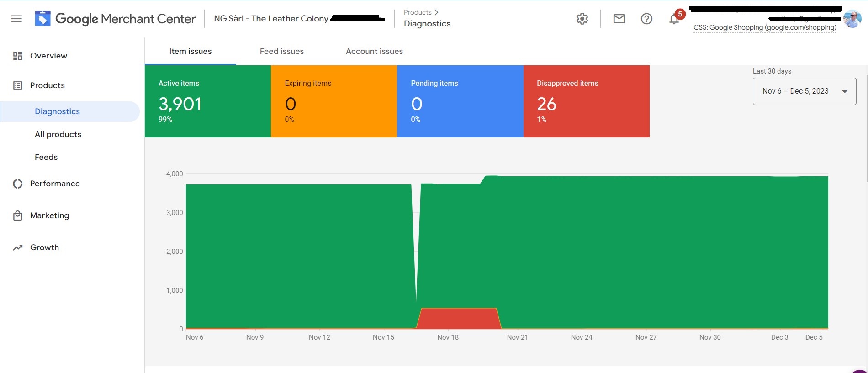Screen dimensions: 868x373
Task: Click the Products list icon
Action: point(17,85)
